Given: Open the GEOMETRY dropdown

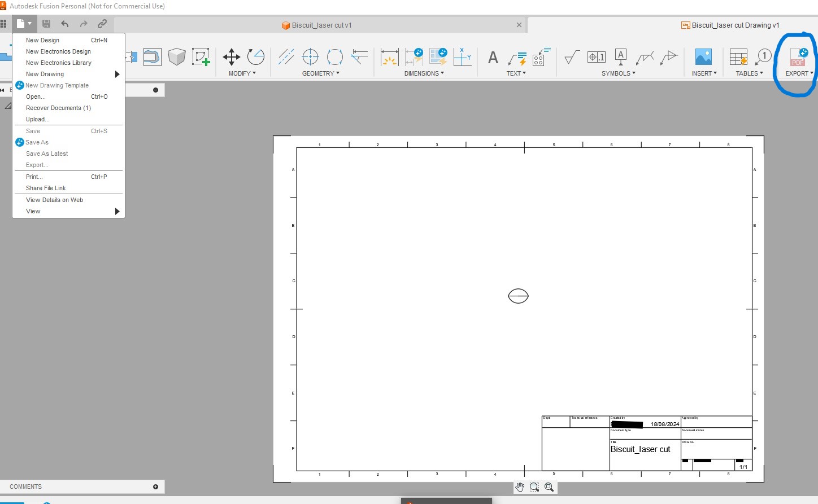Looking at the screenshot, I should (x=321, y=73).
